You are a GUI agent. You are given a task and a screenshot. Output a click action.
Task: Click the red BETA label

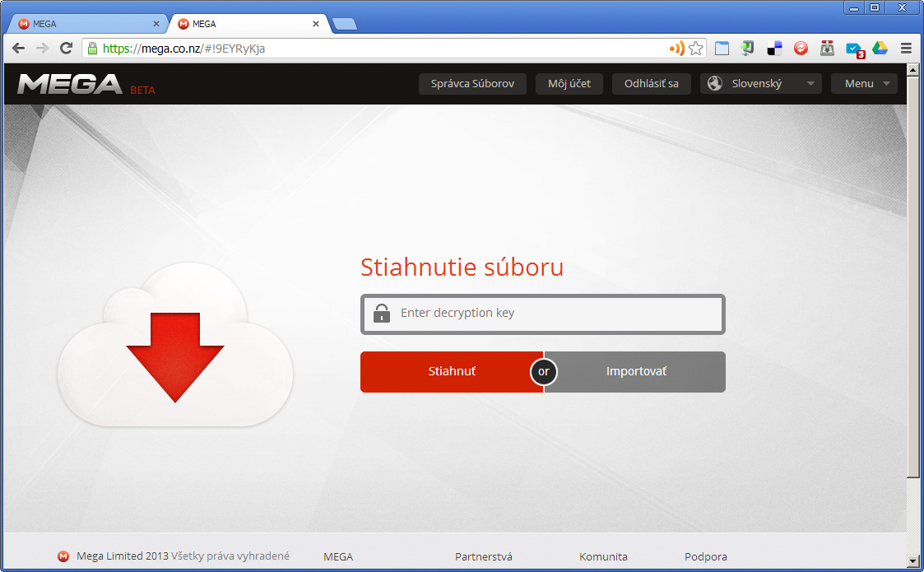pos(142,91)
